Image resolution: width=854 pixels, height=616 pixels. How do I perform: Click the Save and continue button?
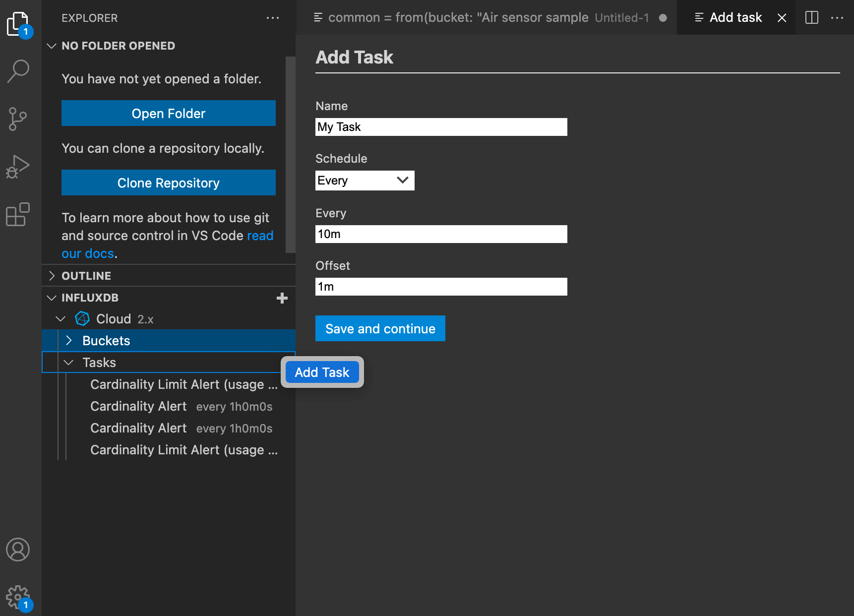(380, 328)
